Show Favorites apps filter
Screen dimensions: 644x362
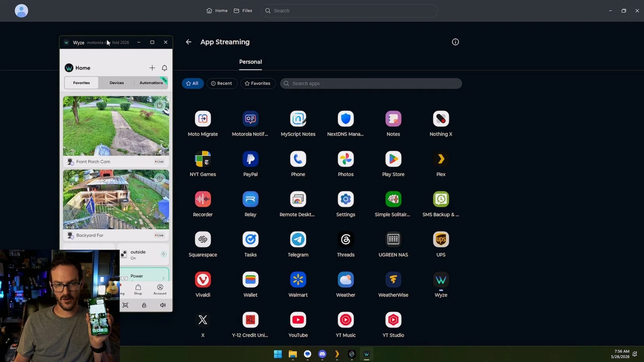pos(258,84)
